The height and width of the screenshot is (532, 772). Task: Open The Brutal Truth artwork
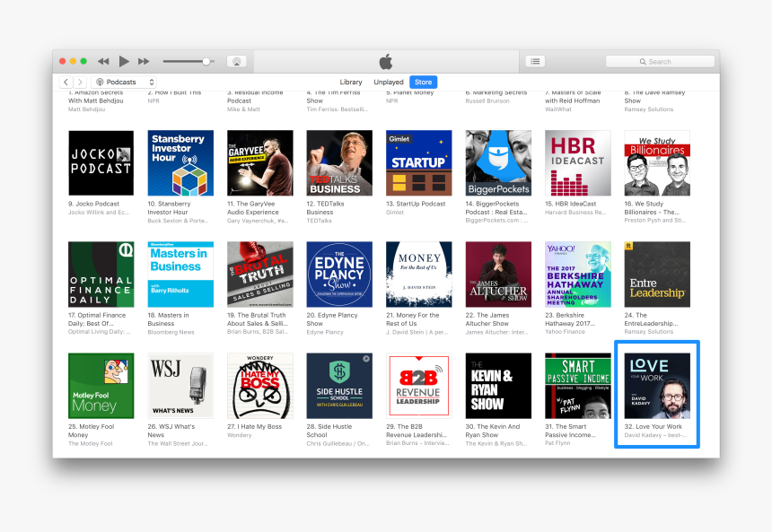click(260, 275)
